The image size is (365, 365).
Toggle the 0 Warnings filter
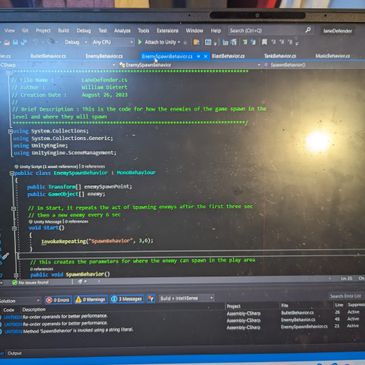coord(91,299)
